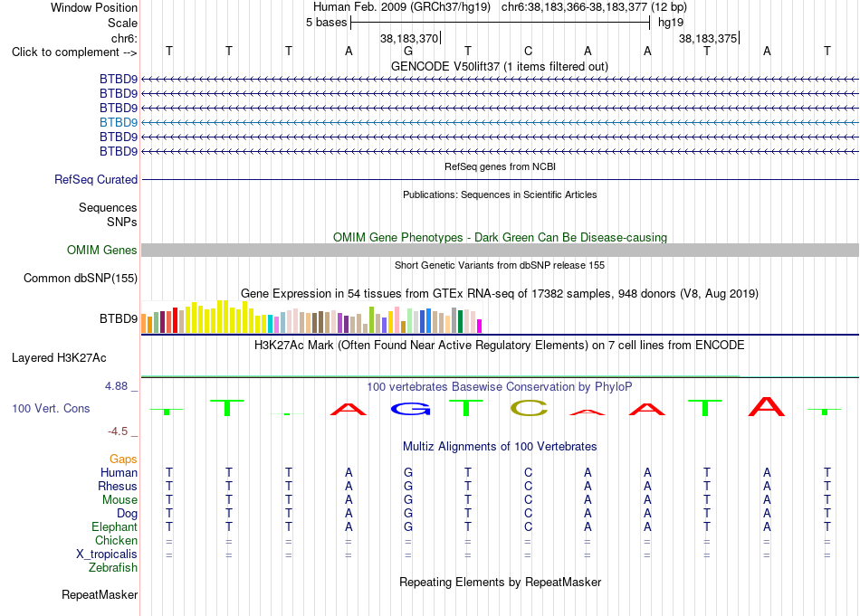Click the 4.88 PhyloP upper scale value
Image resolution: width=860 pixels, height=616 pixels.
116,386
